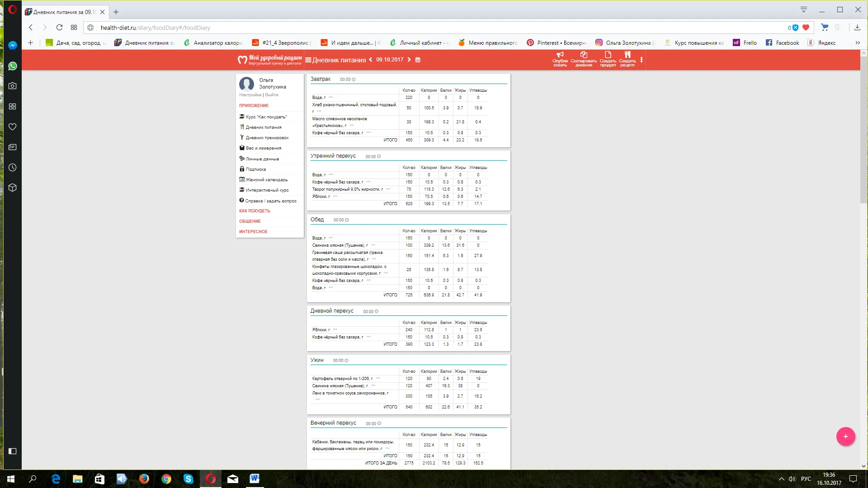This screenshot has width=868, height=488.
Task: Click the Настройки link under username
Action: [250, 95]
